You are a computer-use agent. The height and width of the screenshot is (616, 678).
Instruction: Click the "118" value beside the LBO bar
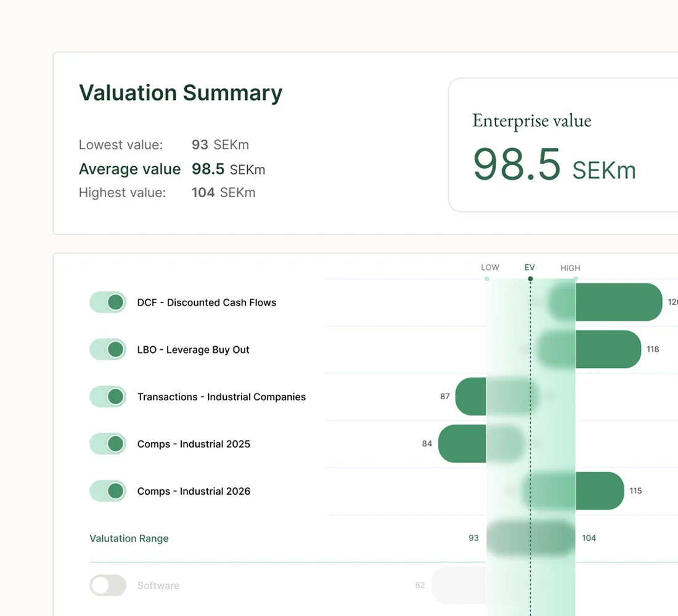(653, 349)
